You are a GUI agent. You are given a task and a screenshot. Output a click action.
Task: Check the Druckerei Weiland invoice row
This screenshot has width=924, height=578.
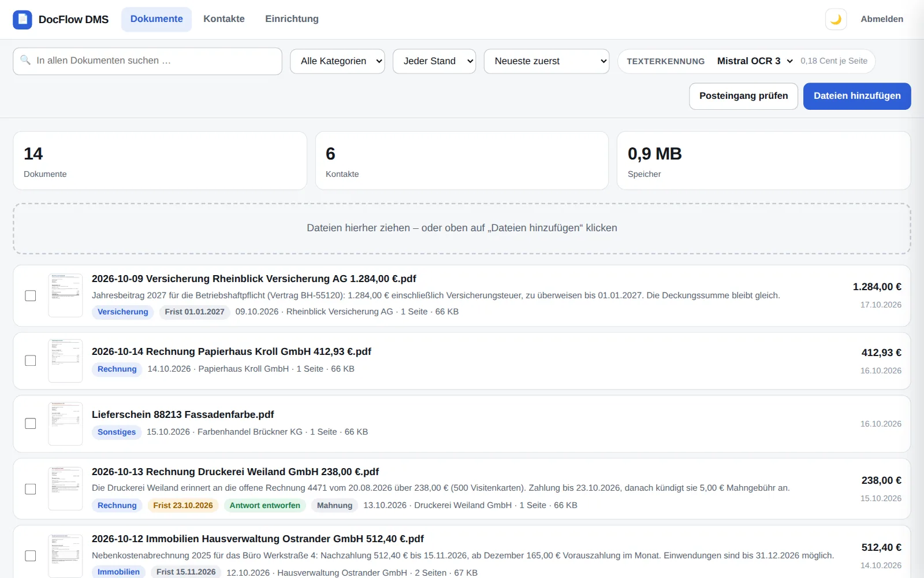(31, 489)
